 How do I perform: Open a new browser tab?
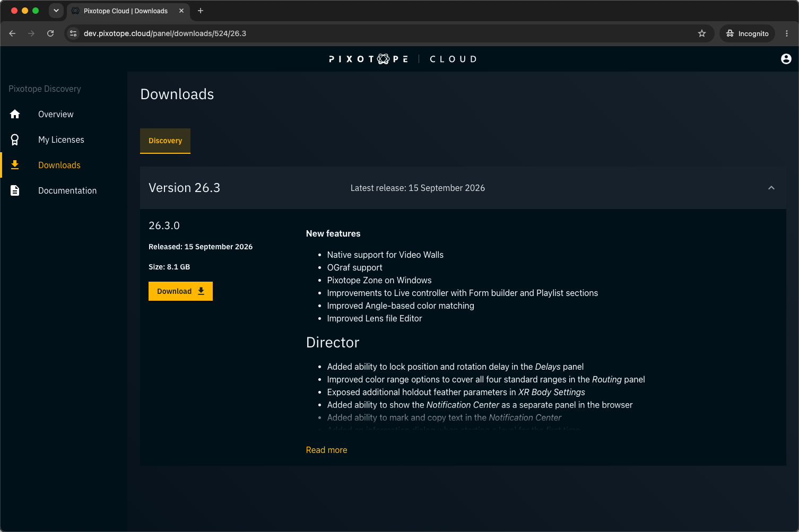click(201, 11)
